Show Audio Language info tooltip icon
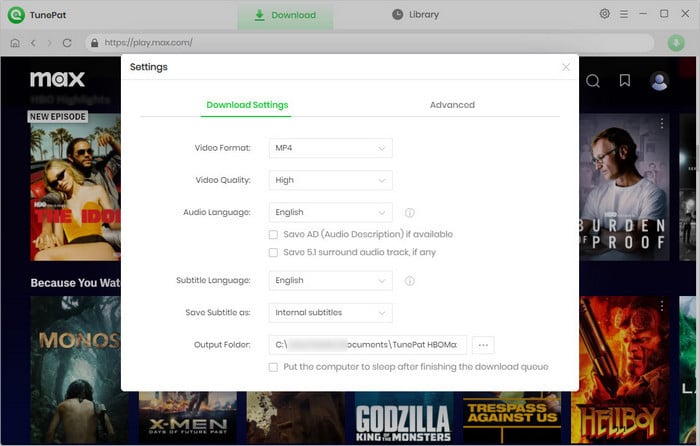 tap(409, 213)
